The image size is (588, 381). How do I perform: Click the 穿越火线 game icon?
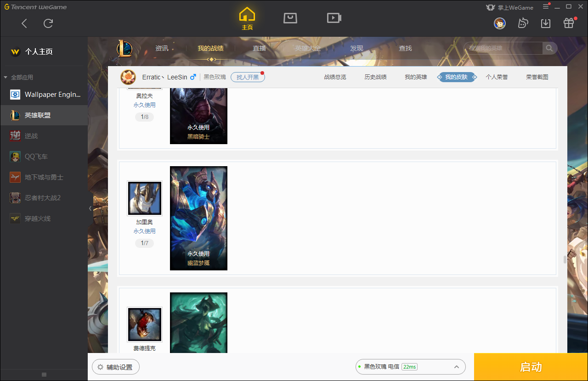point(15,219)
